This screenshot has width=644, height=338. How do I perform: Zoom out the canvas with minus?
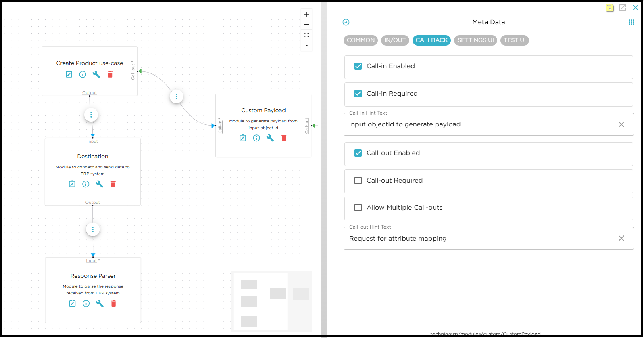click(306, 25)
